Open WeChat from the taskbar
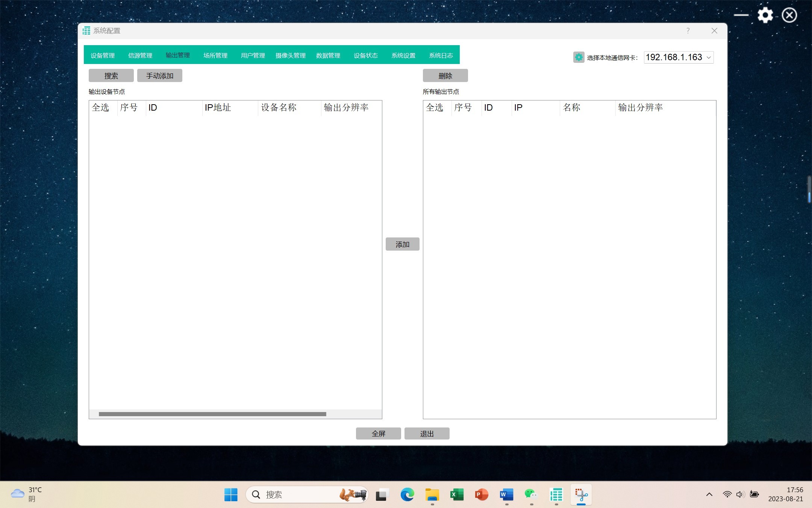Screen dimensions: 812x508 coord(531,494)
